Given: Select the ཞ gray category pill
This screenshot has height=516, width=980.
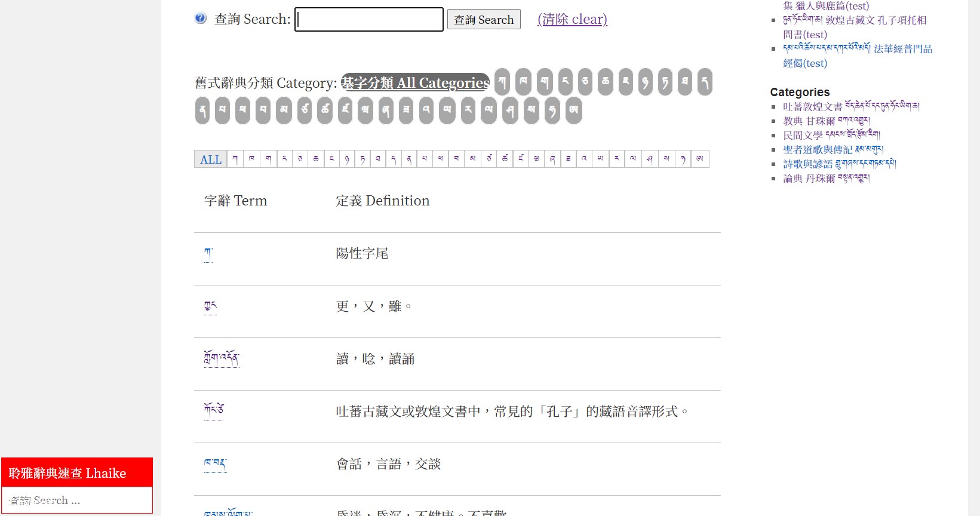Looking at the screenshot, I should click(x=386, y=110).
